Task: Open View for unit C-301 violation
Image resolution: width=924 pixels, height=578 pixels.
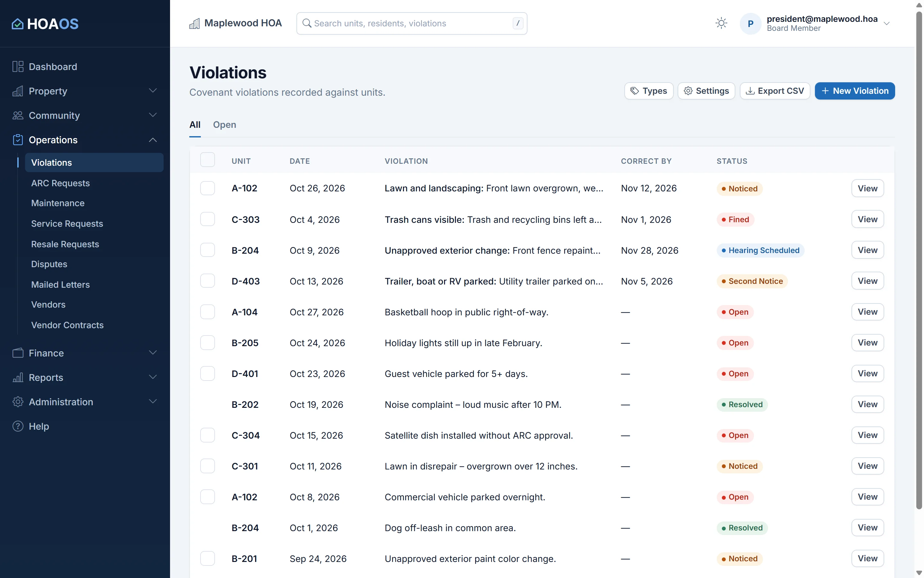Action: coord(867,466)
